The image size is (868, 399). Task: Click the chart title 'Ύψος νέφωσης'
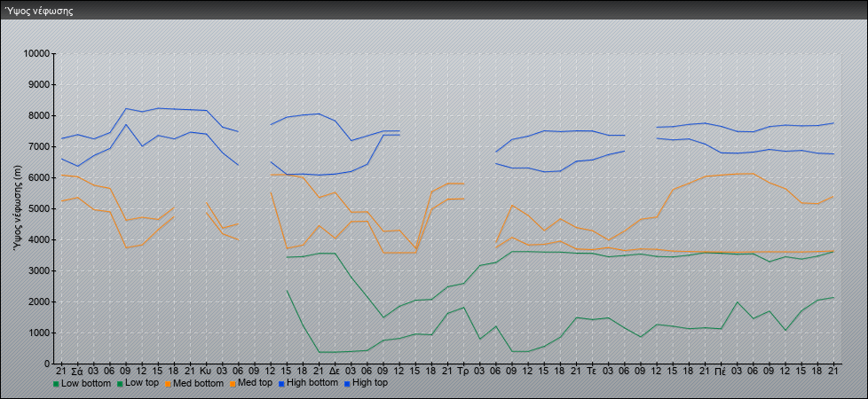(39, 11)
